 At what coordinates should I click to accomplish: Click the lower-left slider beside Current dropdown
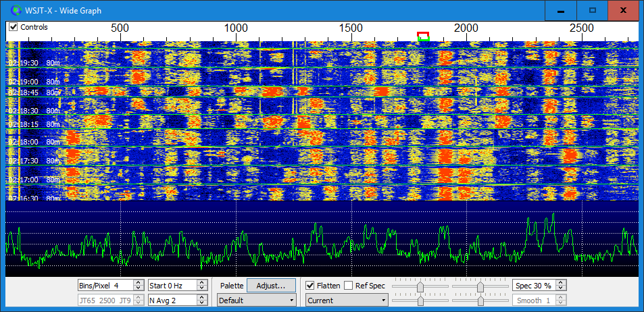420,301
